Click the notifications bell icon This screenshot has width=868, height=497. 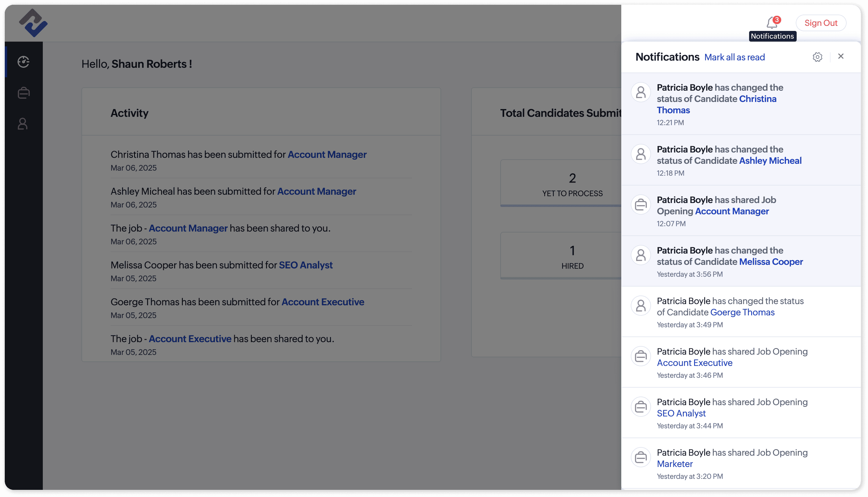point(772,23)
